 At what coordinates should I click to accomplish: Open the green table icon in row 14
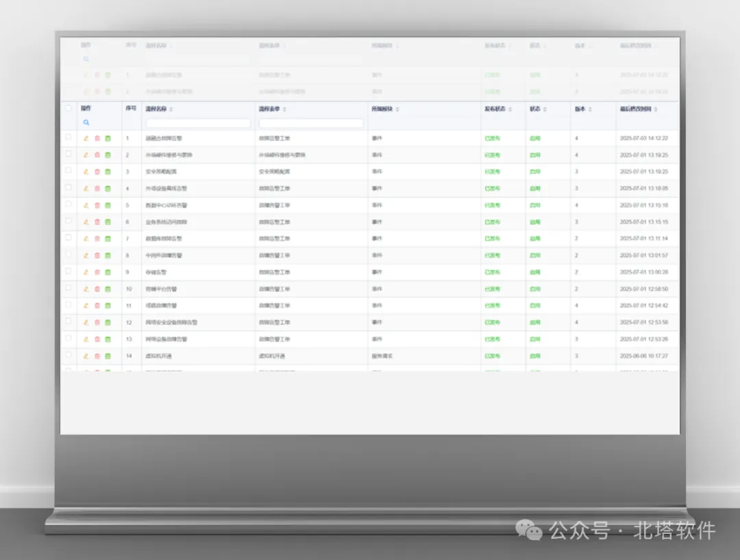pyautogui.click(x=108, y=356)
